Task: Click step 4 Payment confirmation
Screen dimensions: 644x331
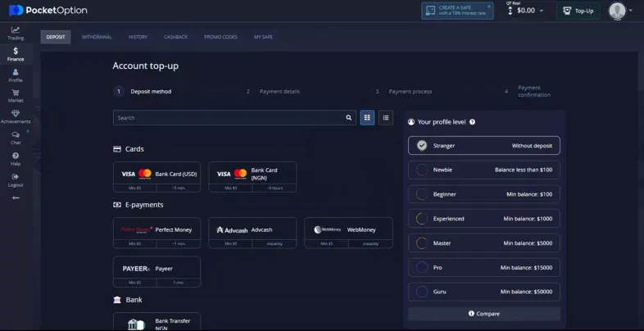Action: (x=528, y=91)
